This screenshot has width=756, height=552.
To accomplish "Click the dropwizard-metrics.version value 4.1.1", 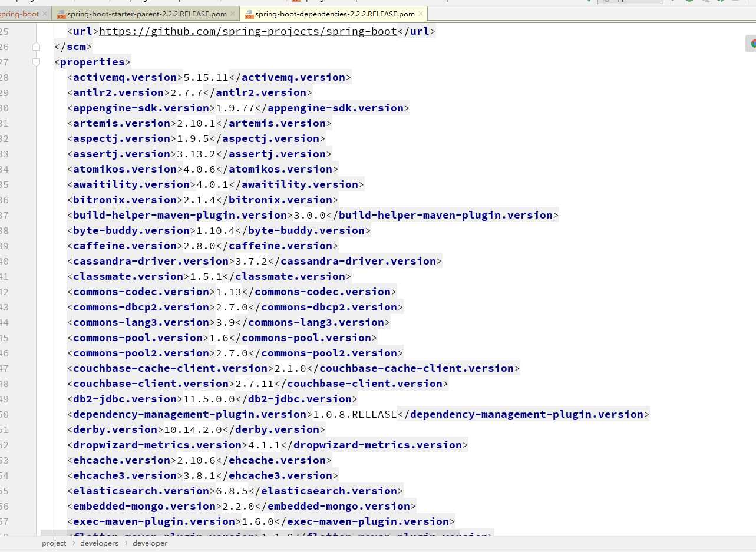I will pos(264,445).
